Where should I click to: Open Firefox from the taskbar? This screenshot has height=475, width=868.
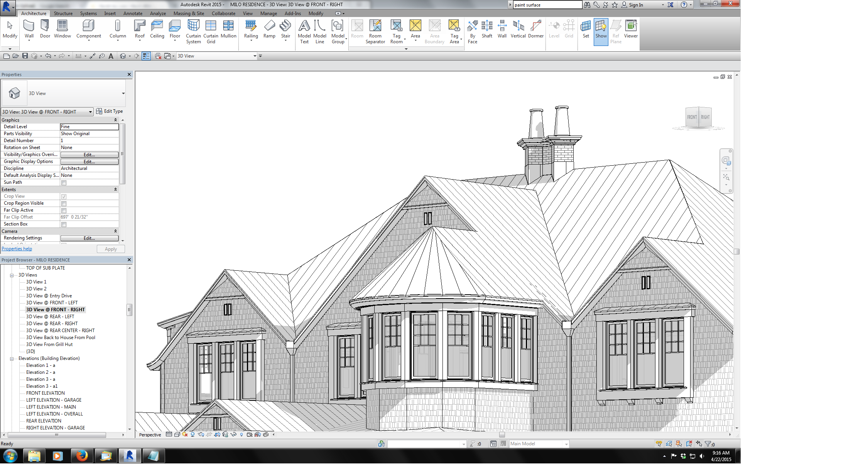(x=82, y=456)
